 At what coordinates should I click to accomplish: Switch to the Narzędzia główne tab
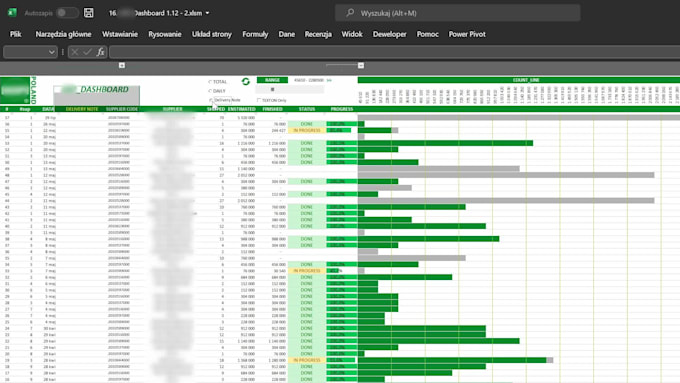[63, 34]
